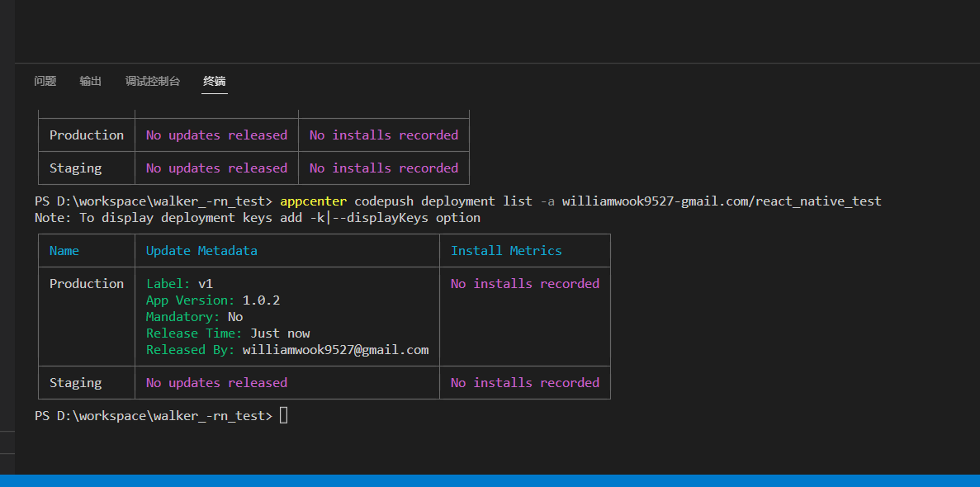Screen dimensions: 980x487
Task: Click the App Version: 1.0.2 line
Action: tap(213, 300)
